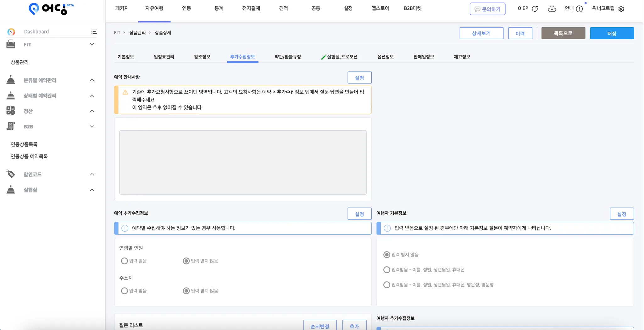Viewport: 644px width, 330px height.
Task: Open 상품관리 in the sidebar
Action: 19,62
